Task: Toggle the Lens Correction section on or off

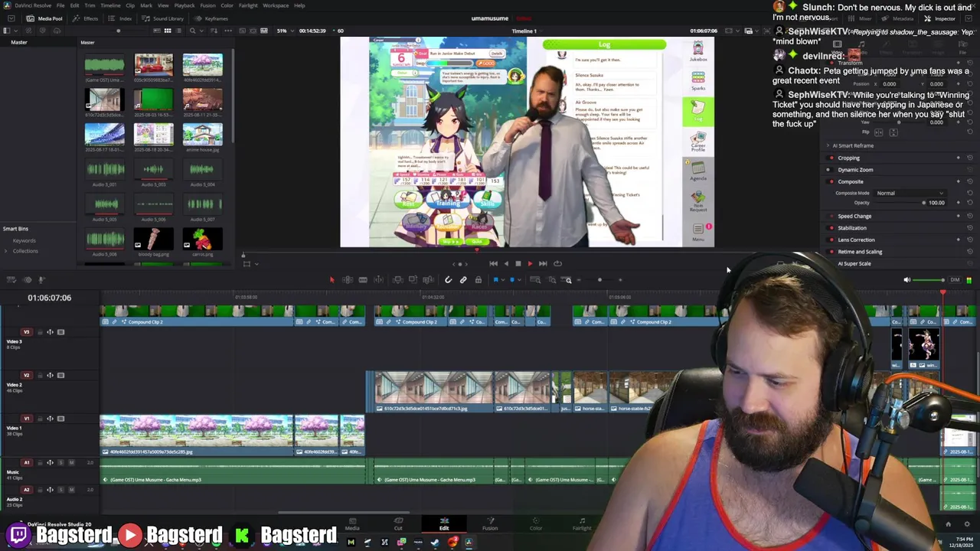Action: [831, 240]
